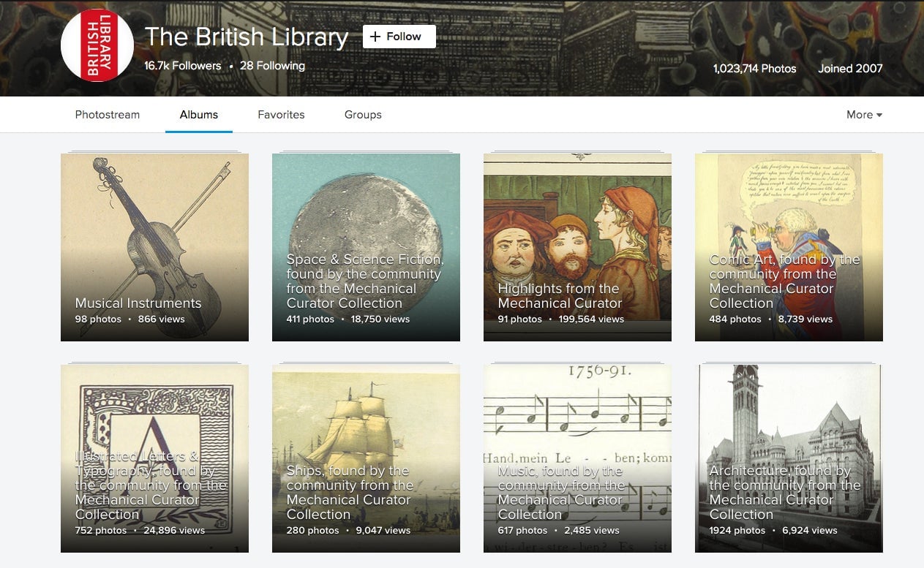Image resolution: width=924 pixels, height=568 pixels.
Task: Open the 16.7k Followers list
Action: click(182, 66)
